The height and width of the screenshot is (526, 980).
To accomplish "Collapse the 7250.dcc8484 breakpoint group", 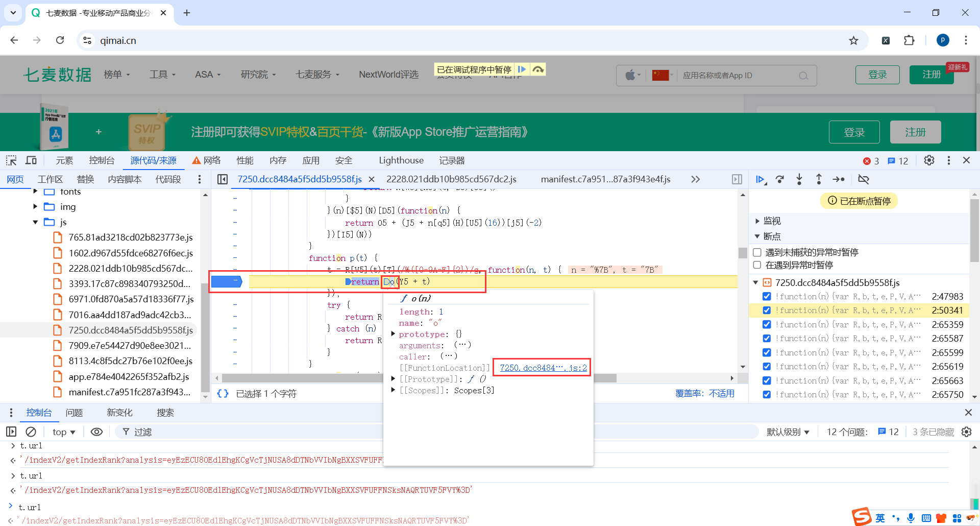I will pyautogui.click(x=756, y=283).
